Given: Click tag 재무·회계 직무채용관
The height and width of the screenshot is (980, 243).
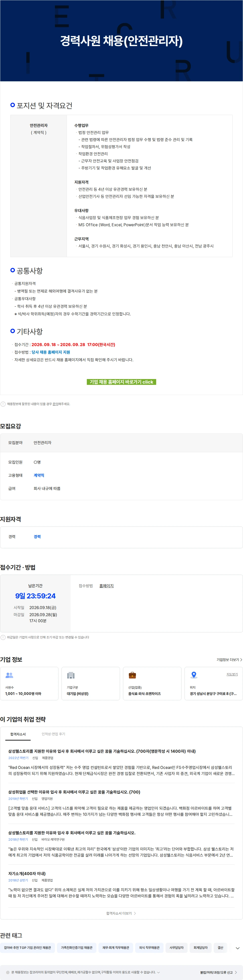Looking at the screenshot, I should 116,948.
